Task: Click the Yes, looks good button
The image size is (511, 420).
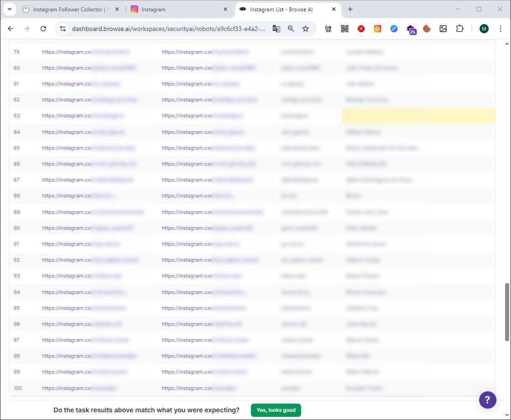Action: [276, 410]
